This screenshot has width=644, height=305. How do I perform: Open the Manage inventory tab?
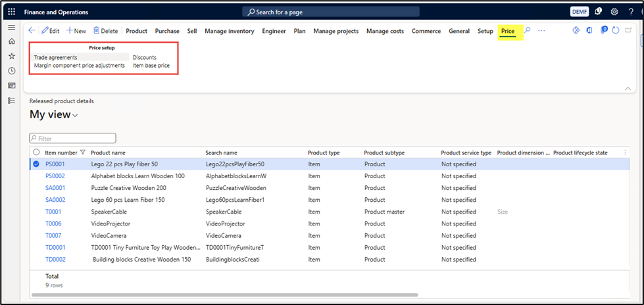coord(229,31)
